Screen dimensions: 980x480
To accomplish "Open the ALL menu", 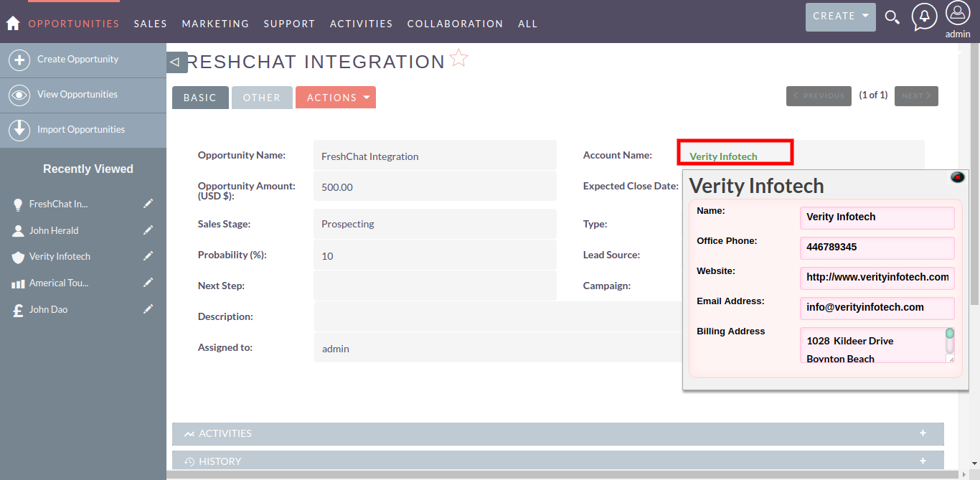I will (528, 24).
